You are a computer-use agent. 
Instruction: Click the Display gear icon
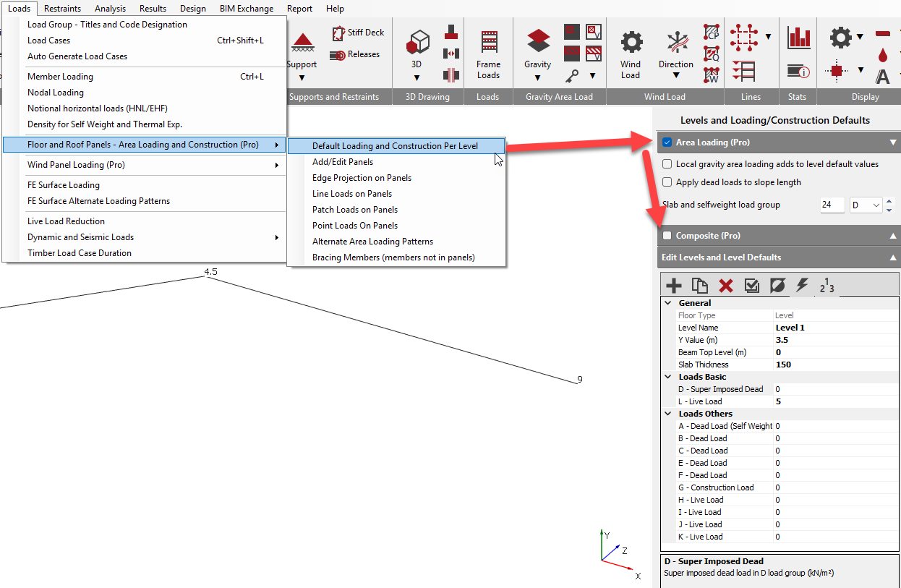(840, 37)
